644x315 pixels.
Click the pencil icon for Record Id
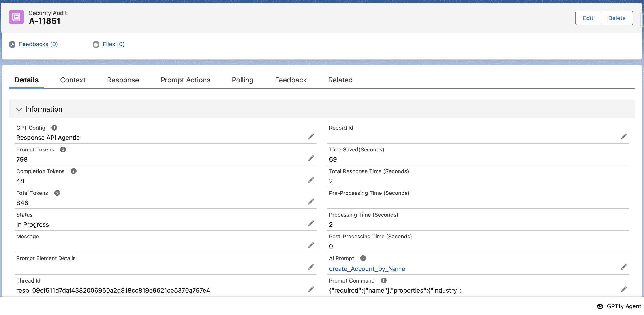623,137
